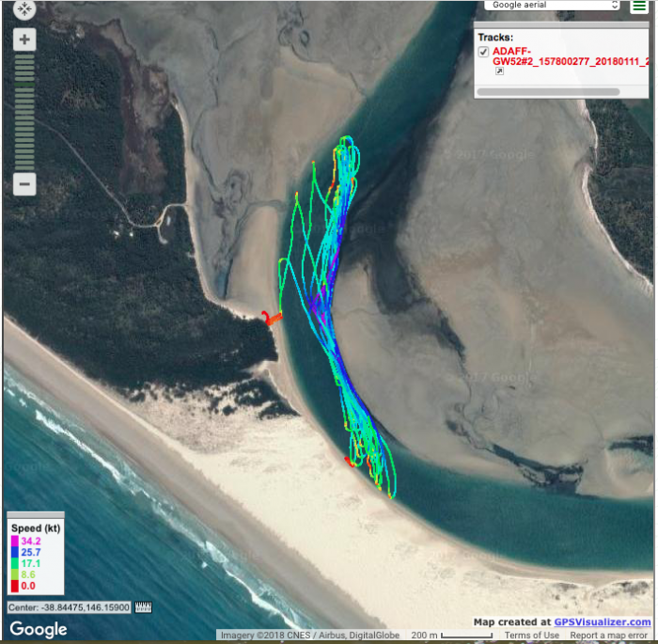Click the Tracks panel horizontal scrollbar
Image resolution: width=658 pixels, height=644 pixels.
548,91
